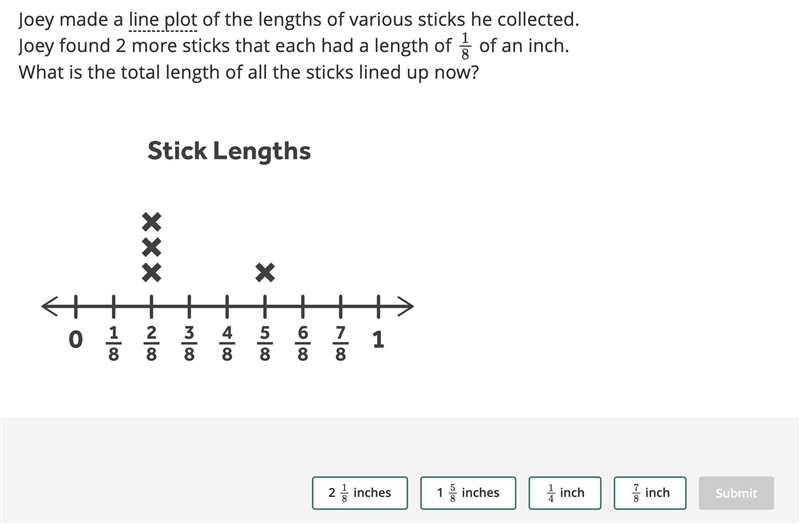Choose the 1 5/8 inches answer
Viewport: 800px width, 524px height.
pos(468,493)
